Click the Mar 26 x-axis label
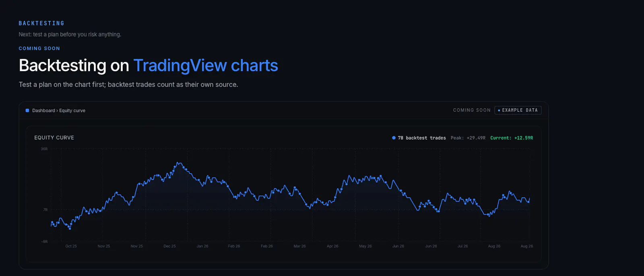 [x=299, y=246]
